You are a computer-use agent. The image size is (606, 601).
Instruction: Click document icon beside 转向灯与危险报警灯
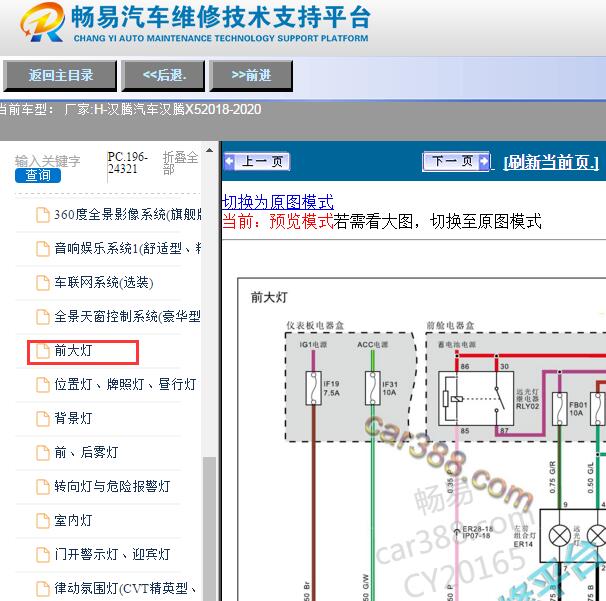43,487
